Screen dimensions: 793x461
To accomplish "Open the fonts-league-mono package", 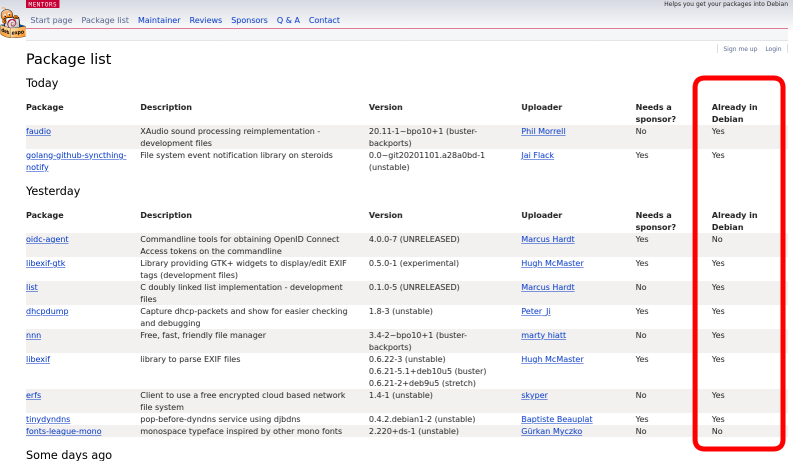I will tap(64, 431).
